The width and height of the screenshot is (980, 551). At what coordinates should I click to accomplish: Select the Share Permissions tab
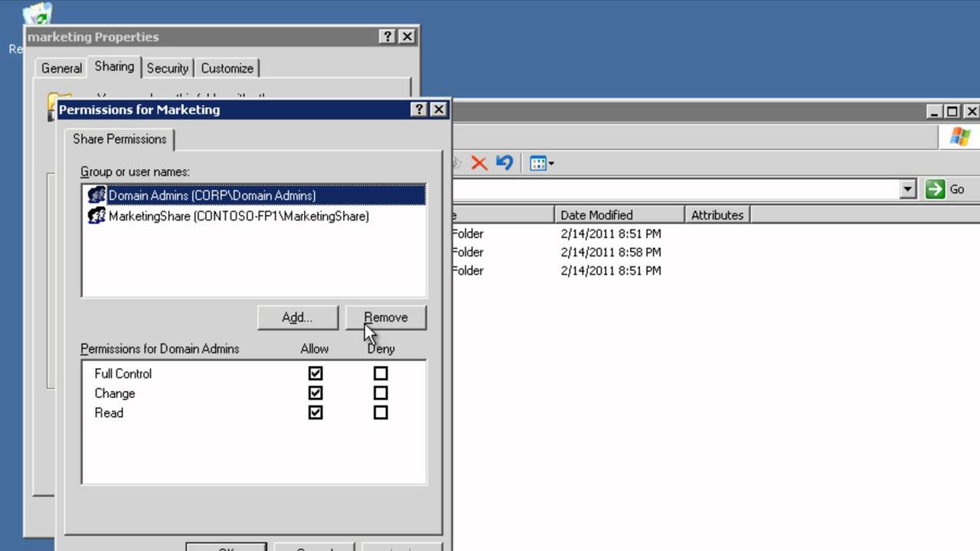click(x=119, y=139)
